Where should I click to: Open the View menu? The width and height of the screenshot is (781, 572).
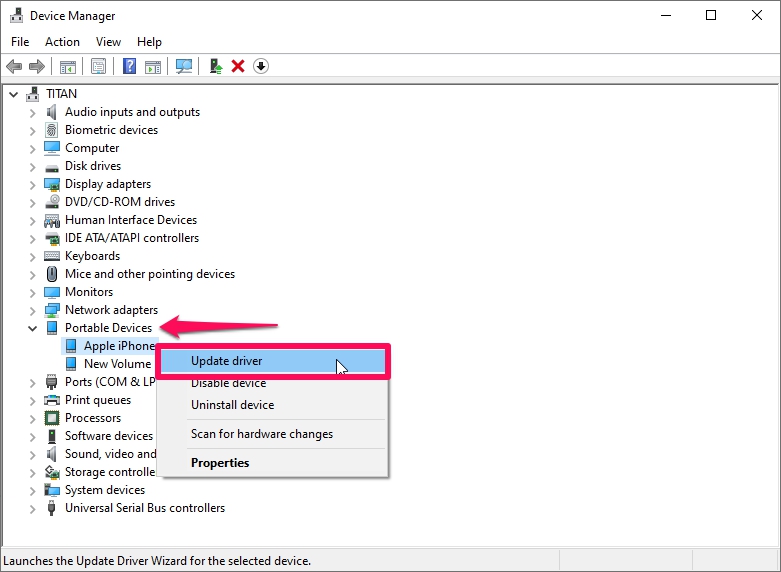tap(108, 42)
